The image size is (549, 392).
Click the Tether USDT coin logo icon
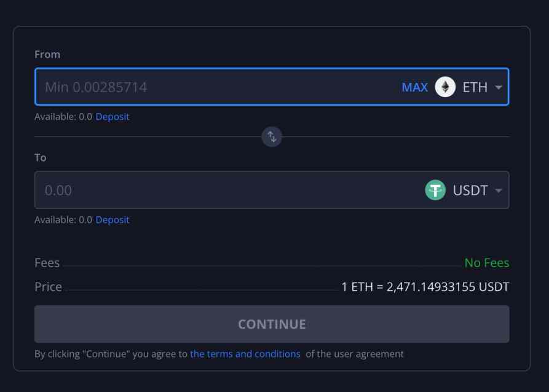pos(435,190)
